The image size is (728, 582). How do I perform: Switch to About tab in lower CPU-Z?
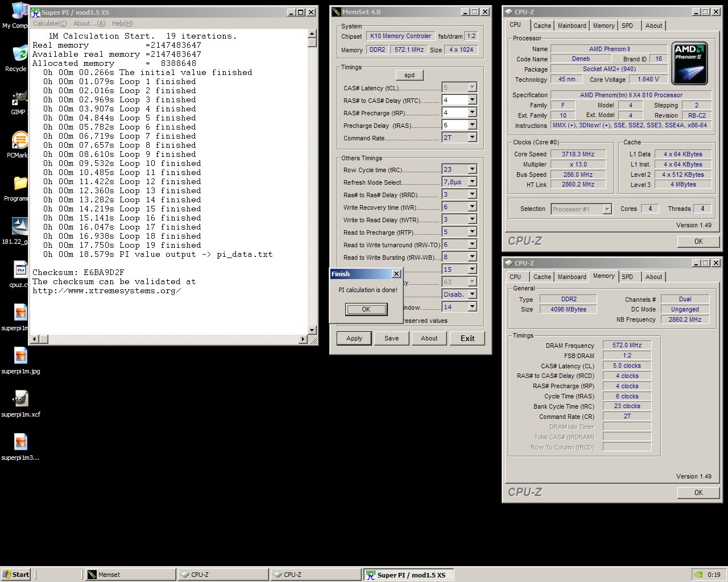[653, 277]
